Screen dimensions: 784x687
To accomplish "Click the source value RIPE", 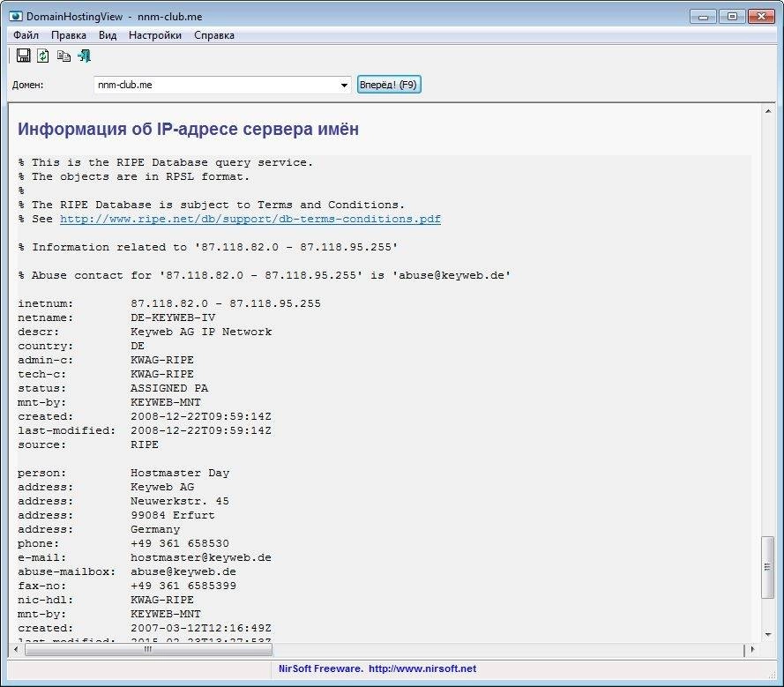I will [145, 444].
